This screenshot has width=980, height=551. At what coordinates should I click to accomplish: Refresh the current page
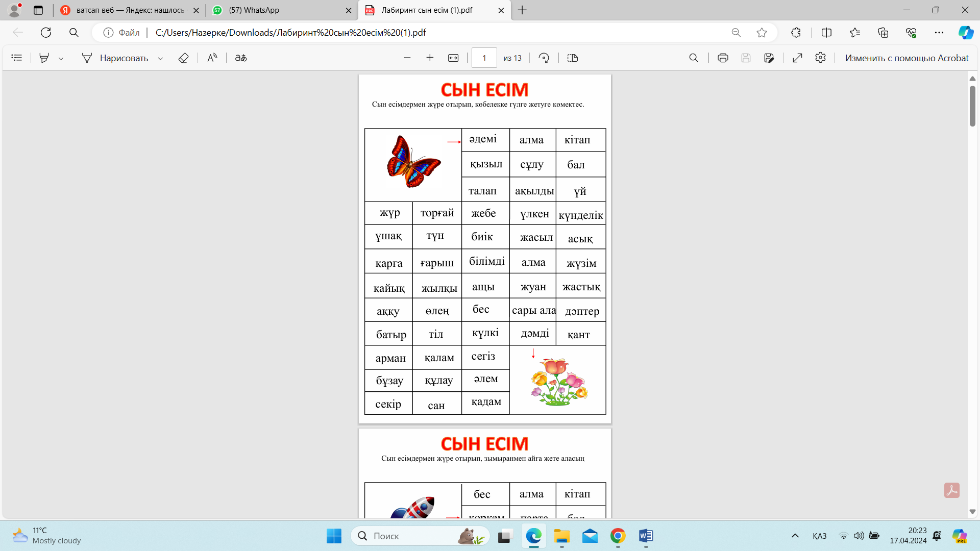tap(46, 33)
